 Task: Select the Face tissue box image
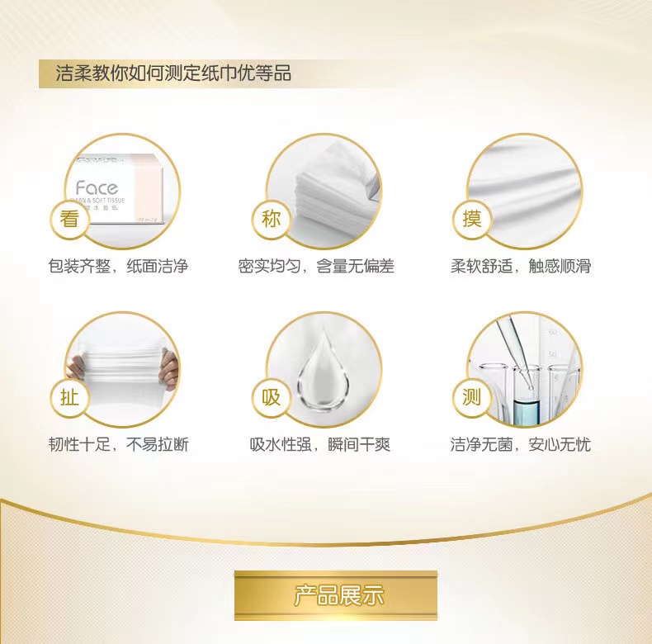click(123, 191)
